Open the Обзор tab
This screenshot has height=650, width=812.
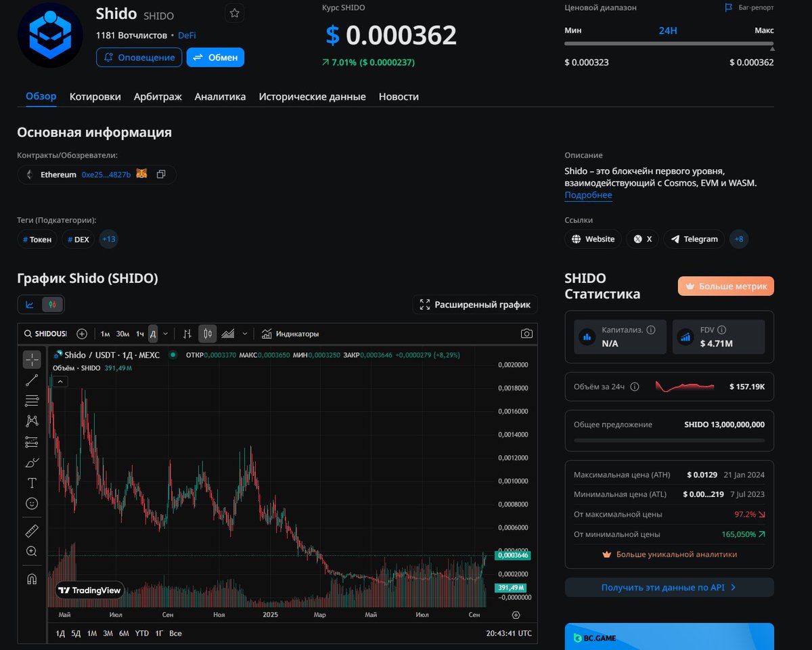[41, 96]
